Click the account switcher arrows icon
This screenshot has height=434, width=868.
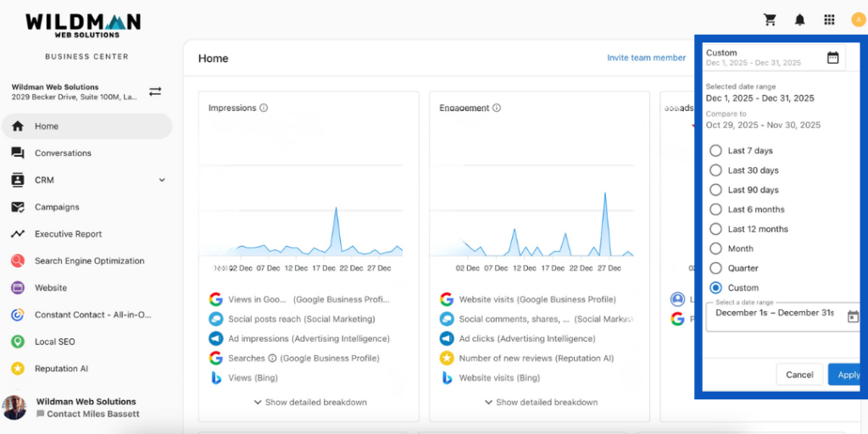tap(155, 92)
